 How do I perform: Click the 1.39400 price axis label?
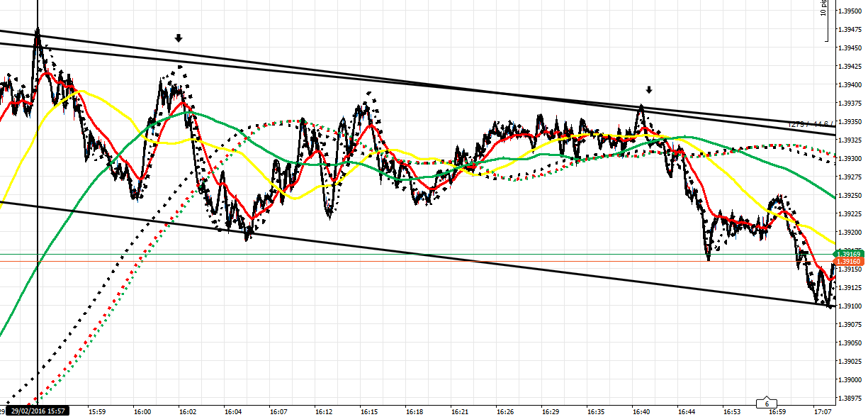click(850, 85)
